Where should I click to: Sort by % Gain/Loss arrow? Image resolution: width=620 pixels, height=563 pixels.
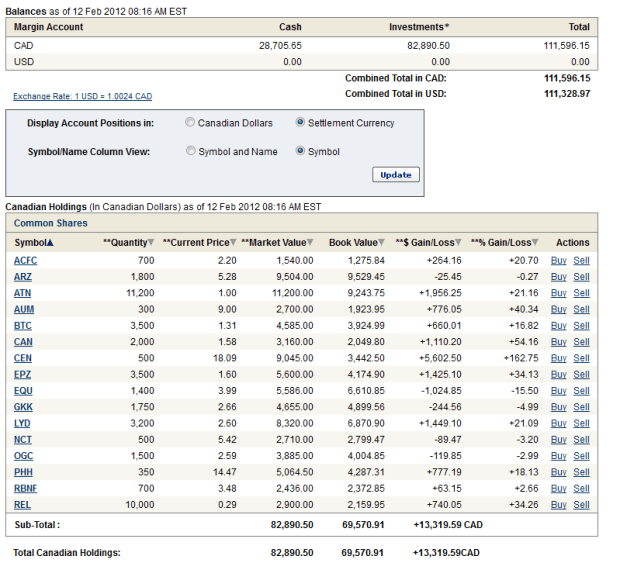point(535,243)
